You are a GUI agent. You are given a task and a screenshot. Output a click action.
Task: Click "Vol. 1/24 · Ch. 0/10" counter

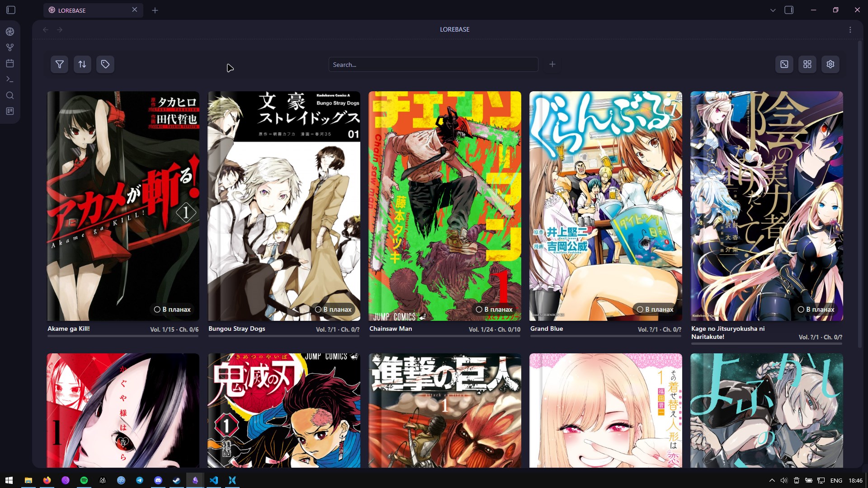point(495,329)
